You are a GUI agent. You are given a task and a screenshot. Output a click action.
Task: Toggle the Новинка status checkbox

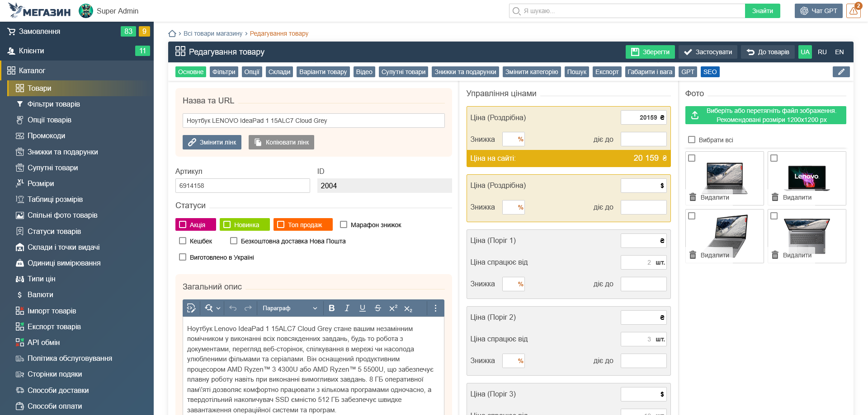tap(227, 224)
